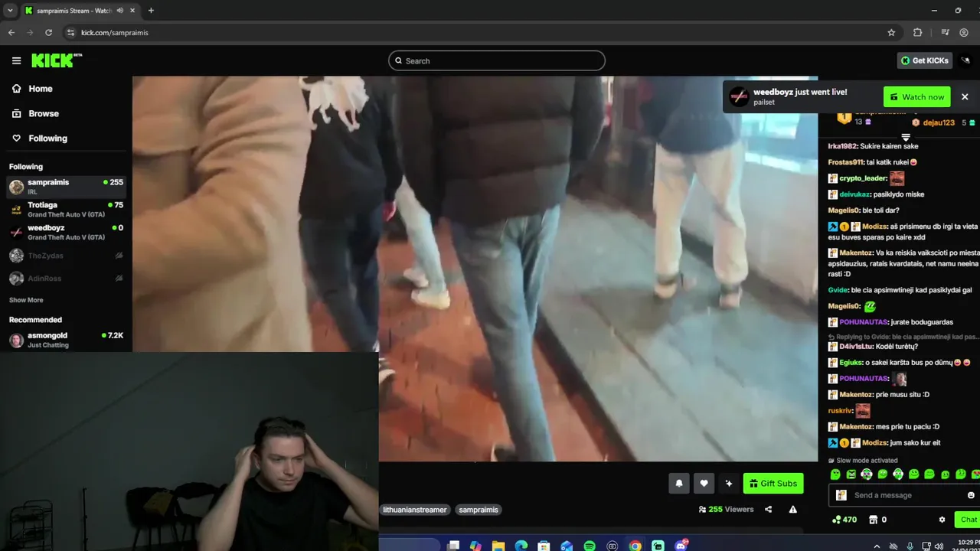Expand following list with Show More

click(x=26, y=300)
